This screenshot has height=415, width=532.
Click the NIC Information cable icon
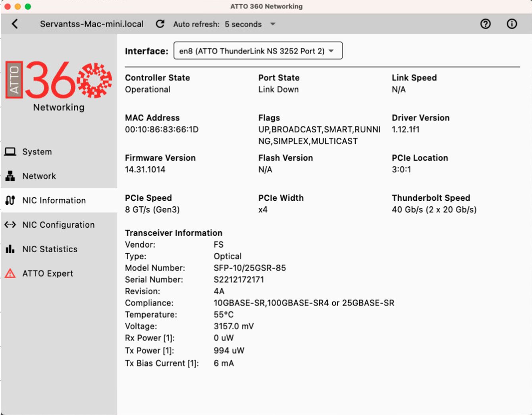pyautogui.click(x=10, y=200)
